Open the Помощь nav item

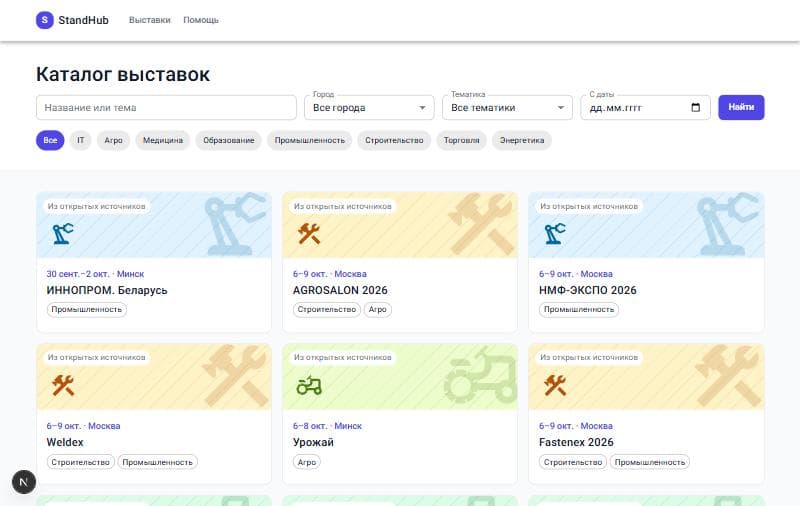coord(201,20)
